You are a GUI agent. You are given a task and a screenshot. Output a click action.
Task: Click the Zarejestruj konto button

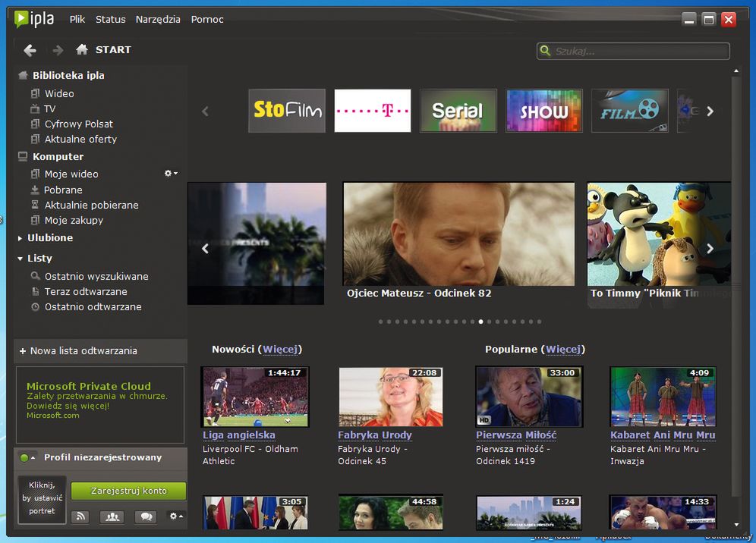(128, 491)
